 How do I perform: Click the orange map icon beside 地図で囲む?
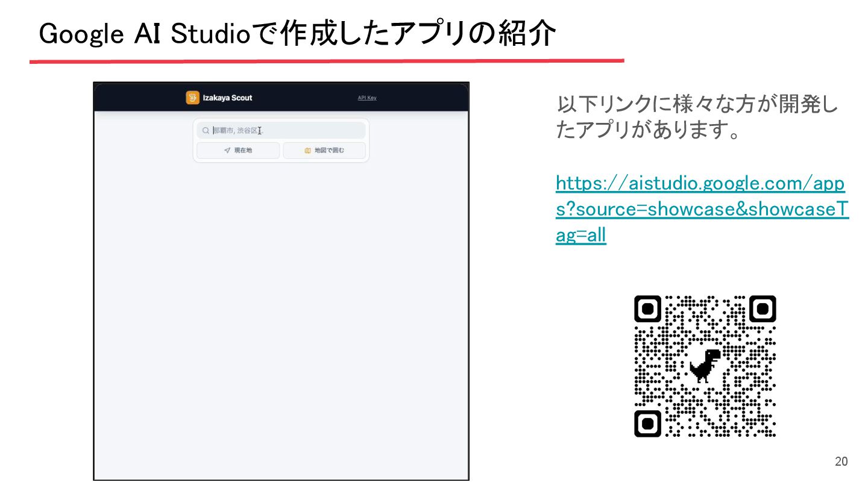tap(307, 151)
